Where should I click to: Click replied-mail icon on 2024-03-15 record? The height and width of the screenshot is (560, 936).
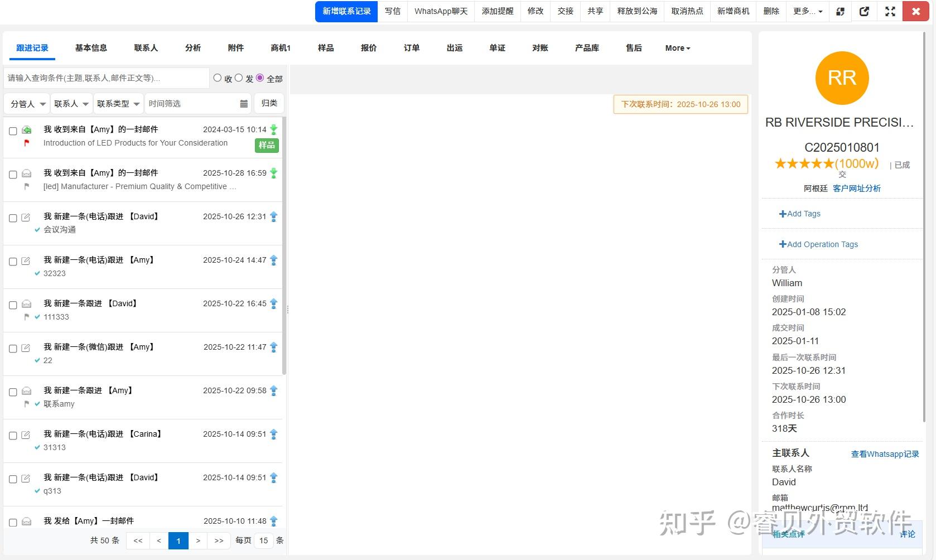pyautogui.click(x=26, y=130)
